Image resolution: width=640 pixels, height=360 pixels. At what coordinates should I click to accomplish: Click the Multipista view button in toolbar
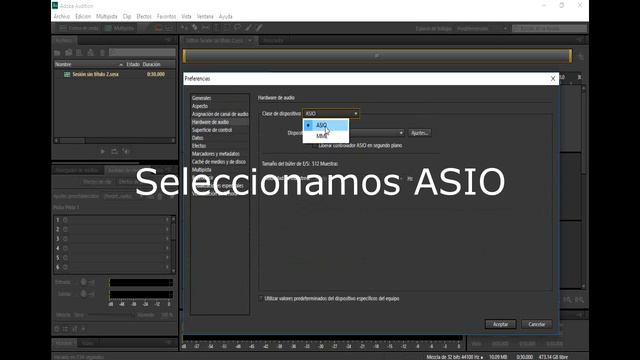click(119, 28)
